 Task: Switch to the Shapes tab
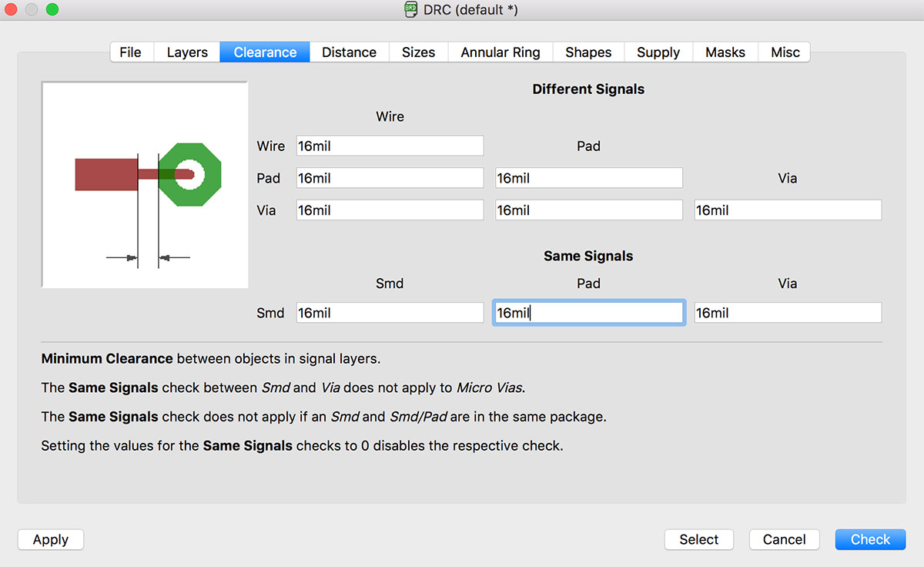[x=588, y=52]
